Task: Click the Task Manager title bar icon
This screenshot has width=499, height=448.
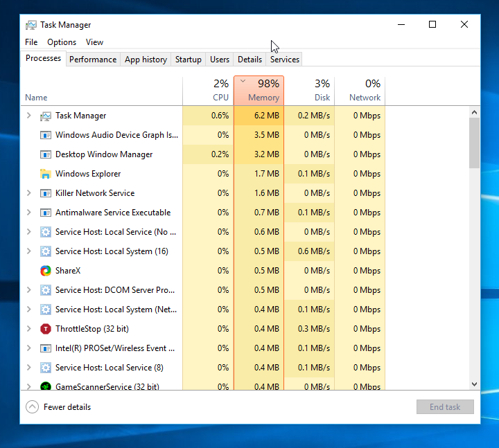Action: (31, 25)
